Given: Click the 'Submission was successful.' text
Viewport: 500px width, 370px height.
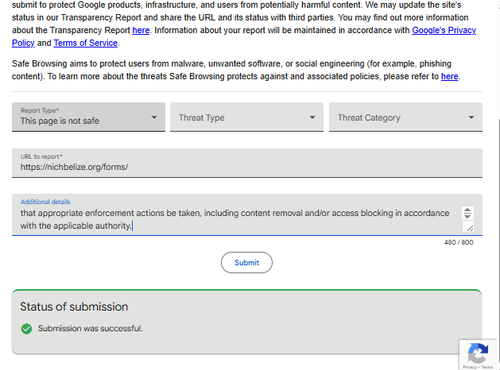Looking at the screenshot, I should point(90,328).
